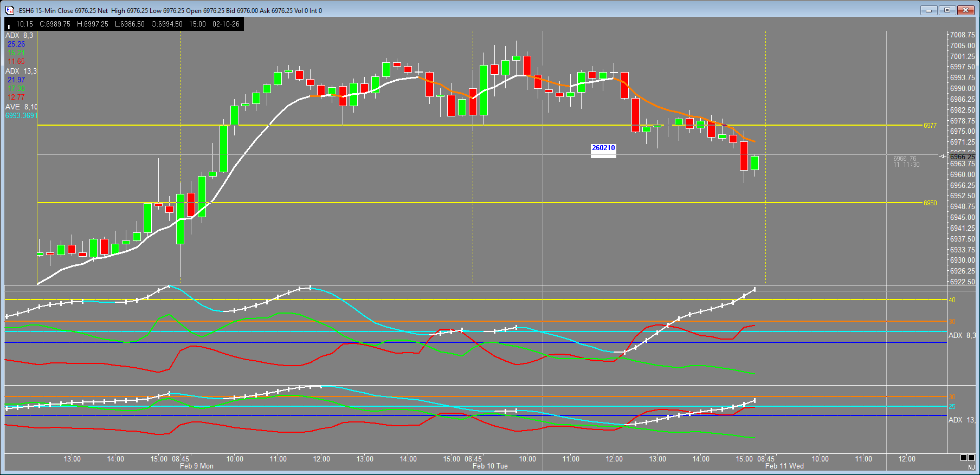Click the Feb 9 Mon date on time axis
This screenshot has height=475, width=980.
(196, 466)
